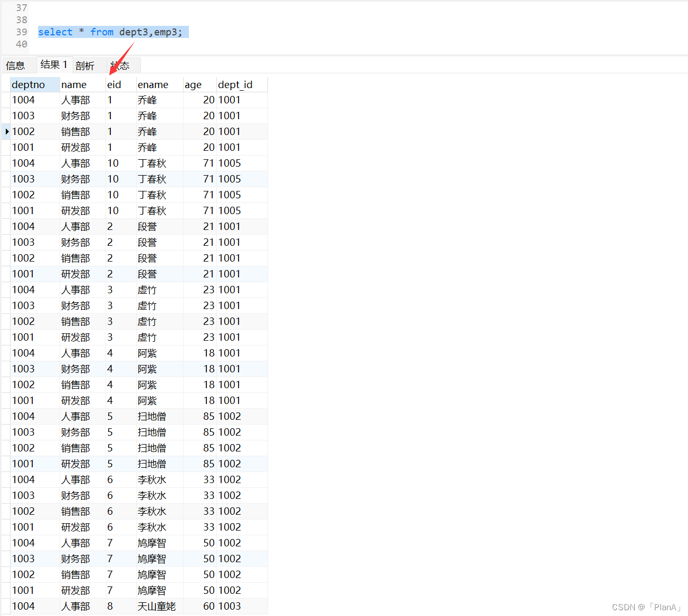
Task: Select deptno 1003 in the 阿紫 row
Action: pyautogui.click(x=35, y=369)
